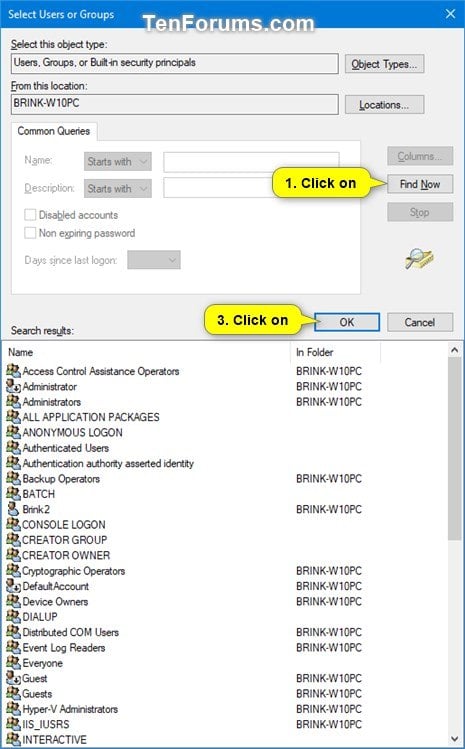
Task: Select the Guests entry text
Action: (37, 694)
